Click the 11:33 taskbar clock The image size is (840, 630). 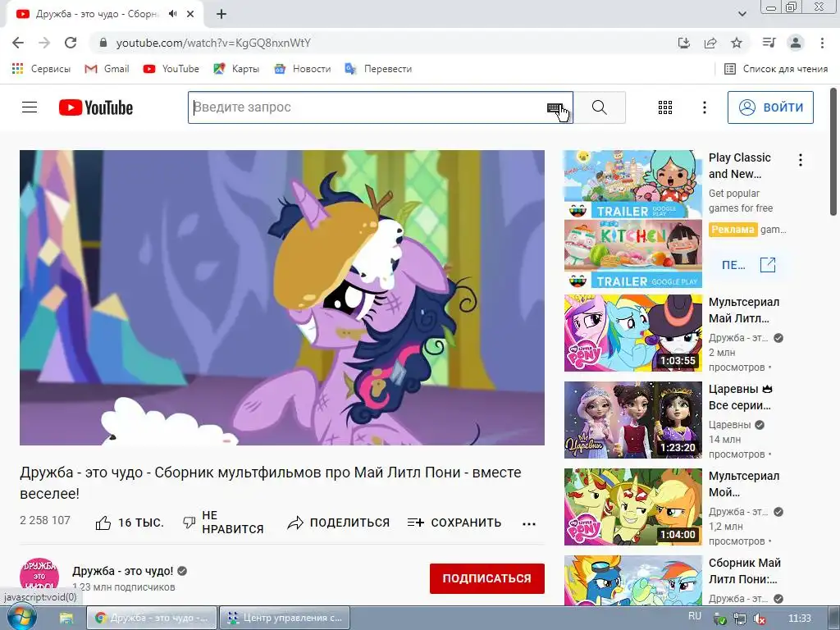(x=800, y=619)
